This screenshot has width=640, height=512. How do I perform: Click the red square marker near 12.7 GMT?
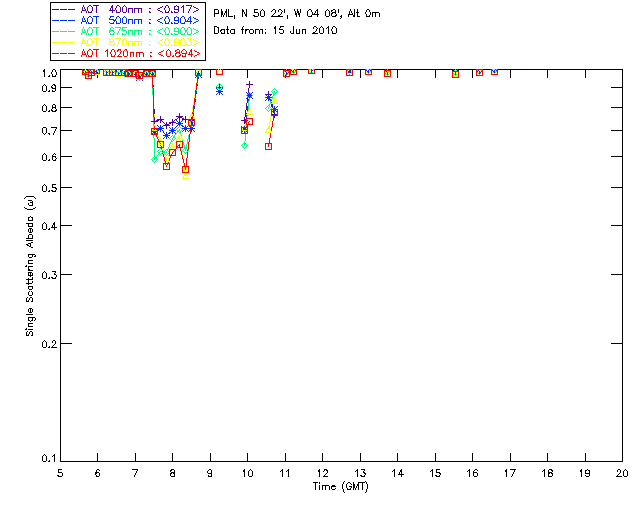349,72
